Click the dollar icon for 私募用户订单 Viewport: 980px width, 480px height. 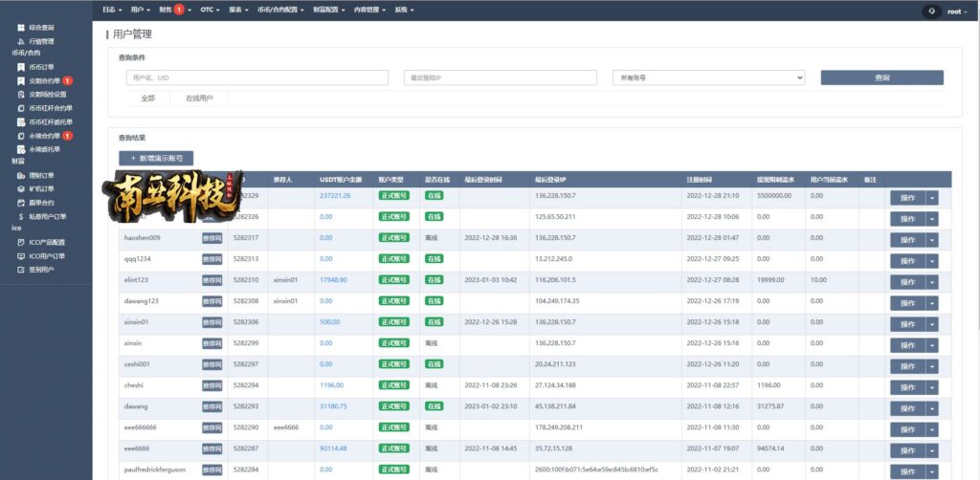(x=21, y=217)
